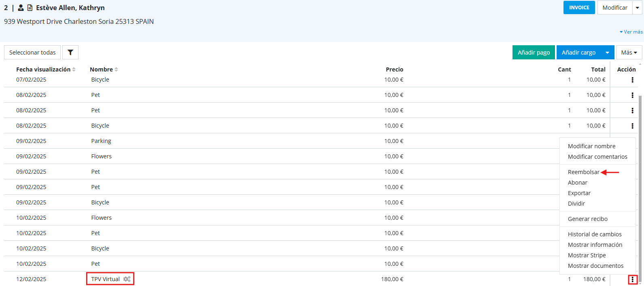Click the Añadir pago button
Image resolution: width=644 pixels, height=286 pixels.
pos(534,53)
